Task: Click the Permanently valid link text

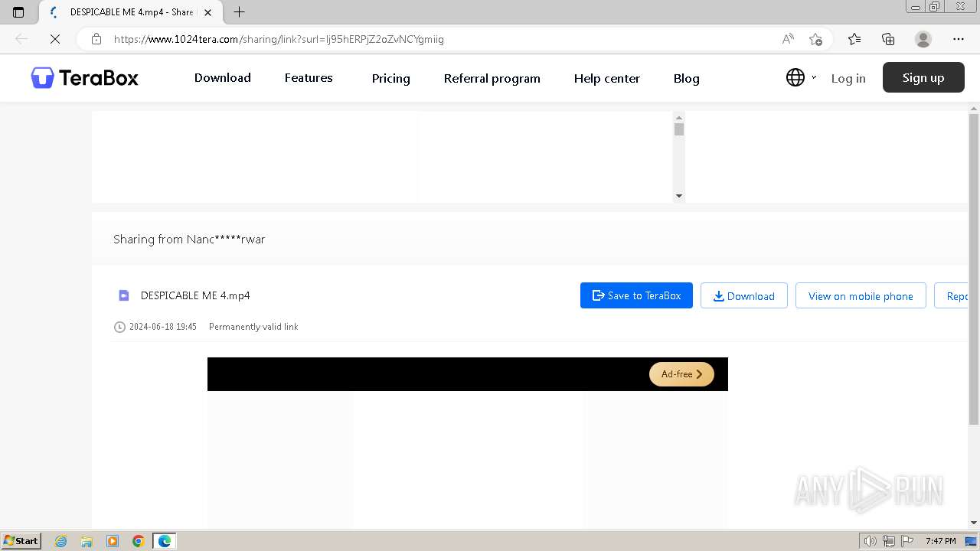Action: (253, 327)
